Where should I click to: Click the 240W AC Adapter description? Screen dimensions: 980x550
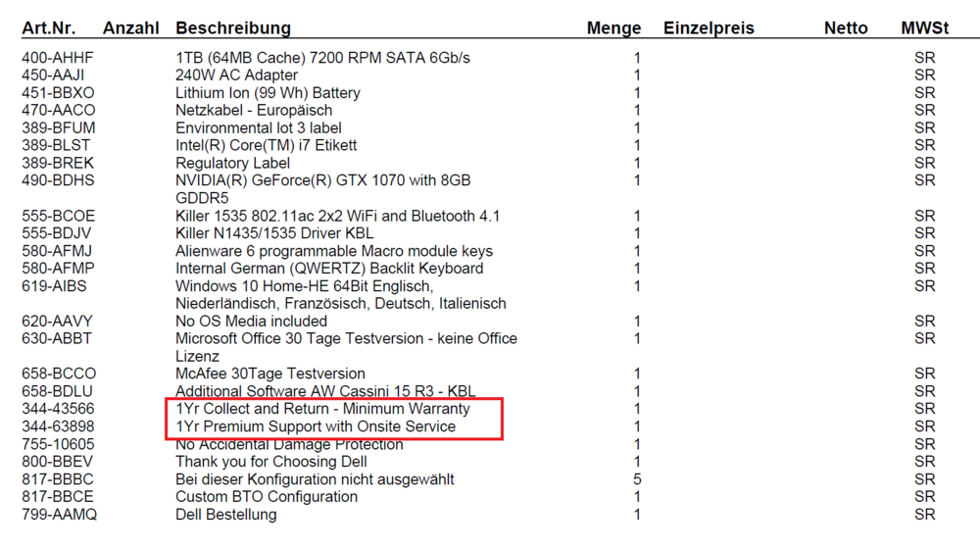(x=236, y=75)
